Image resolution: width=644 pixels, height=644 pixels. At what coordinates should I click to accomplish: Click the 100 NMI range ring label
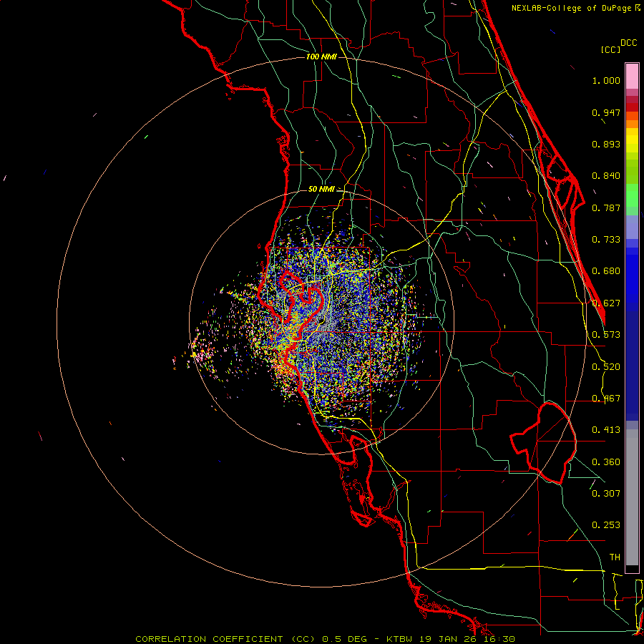[321, 57]
